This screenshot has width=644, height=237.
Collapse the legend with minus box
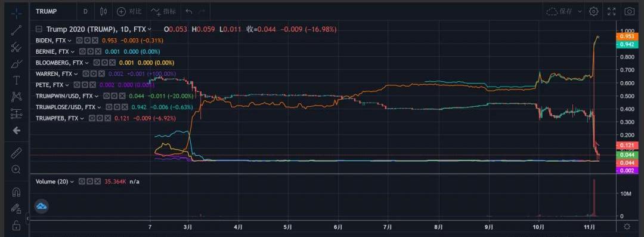click(x=39, y=29)
